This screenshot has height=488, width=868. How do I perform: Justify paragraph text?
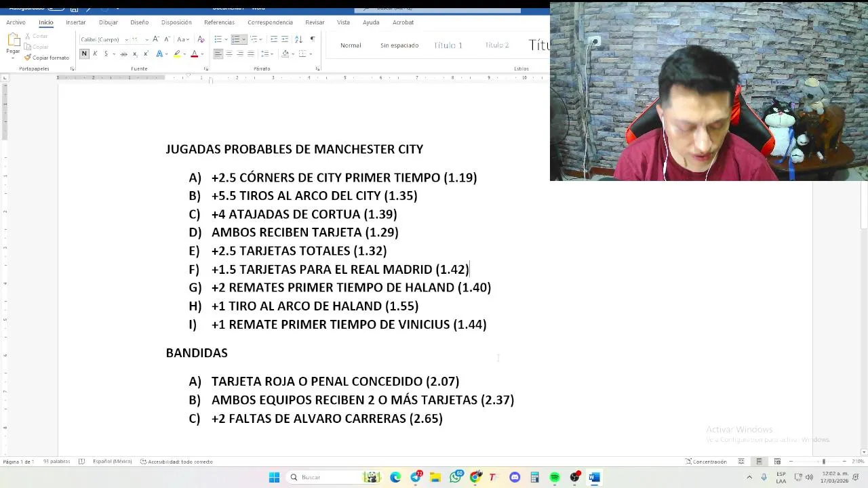click(x=251, y=54)
